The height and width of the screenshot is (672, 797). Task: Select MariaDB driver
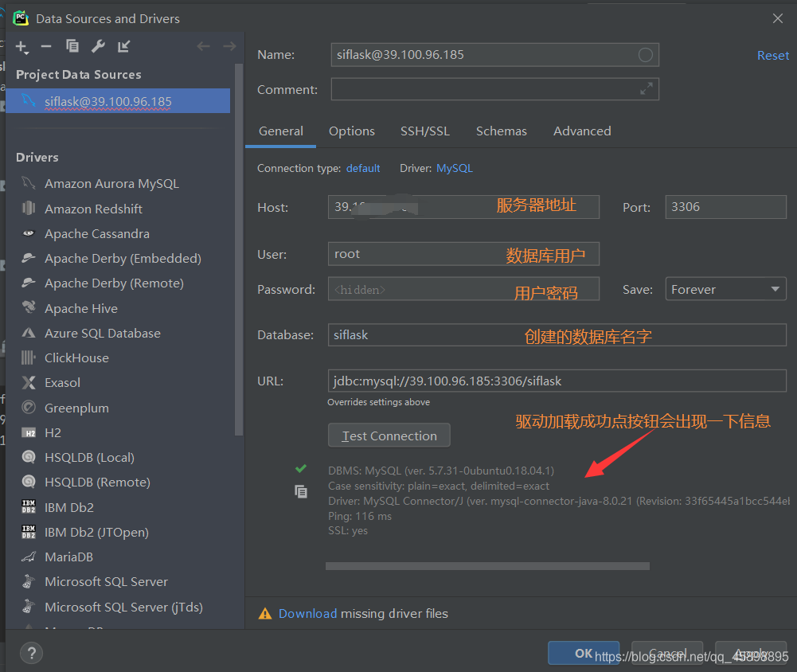(68, 557)
